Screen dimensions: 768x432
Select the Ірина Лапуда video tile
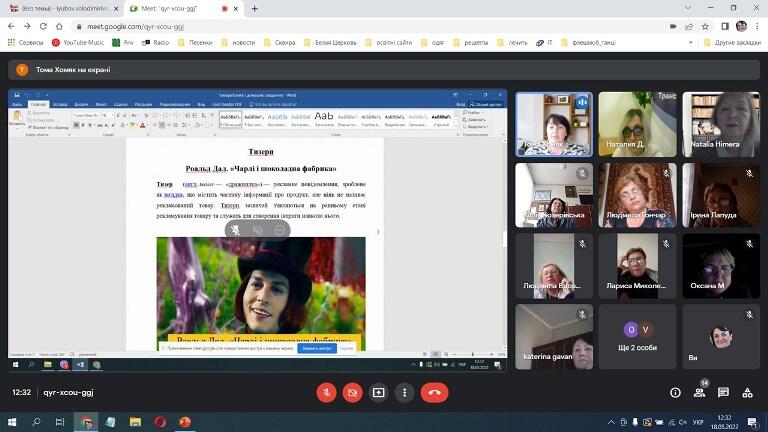[721, 195]
